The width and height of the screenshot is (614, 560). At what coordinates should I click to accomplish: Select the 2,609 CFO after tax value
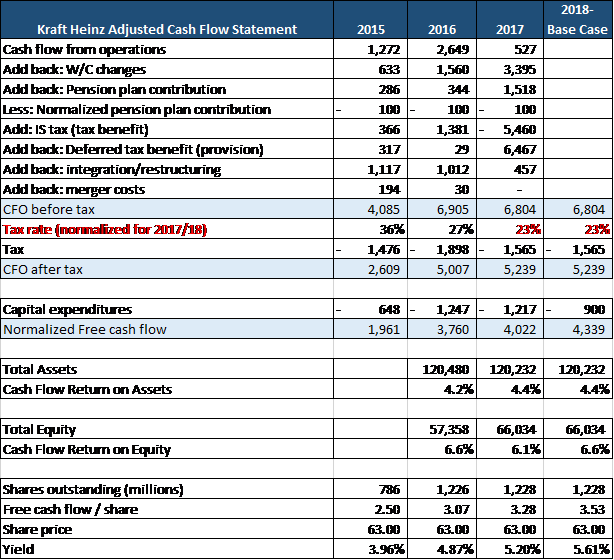[383, 269]
